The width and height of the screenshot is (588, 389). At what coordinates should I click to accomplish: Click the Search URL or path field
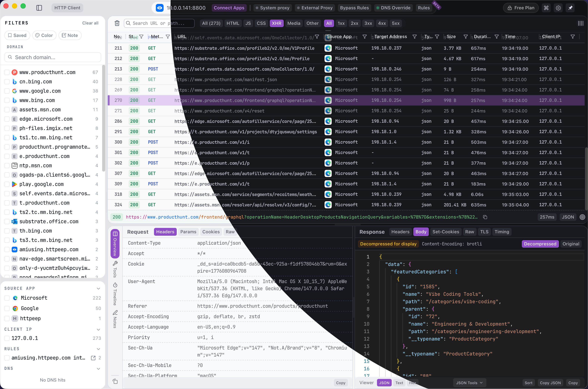[x=159, y=23]
